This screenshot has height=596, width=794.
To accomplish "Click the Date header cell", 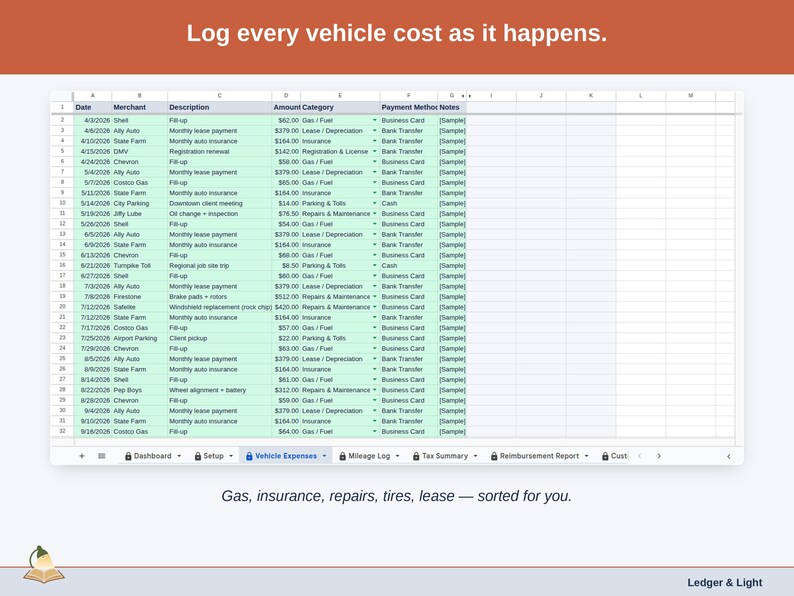I will pyautogui.click(x=93, y=107).
